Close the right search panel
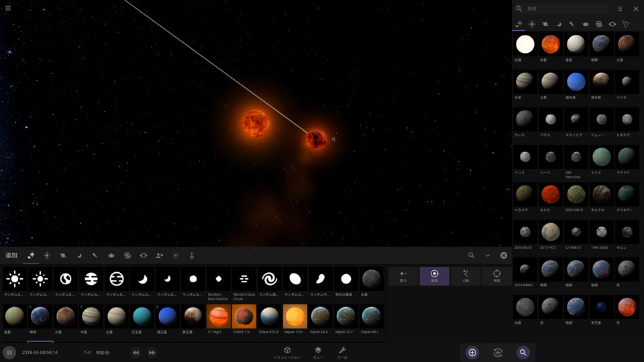 [x=636, y=8]
